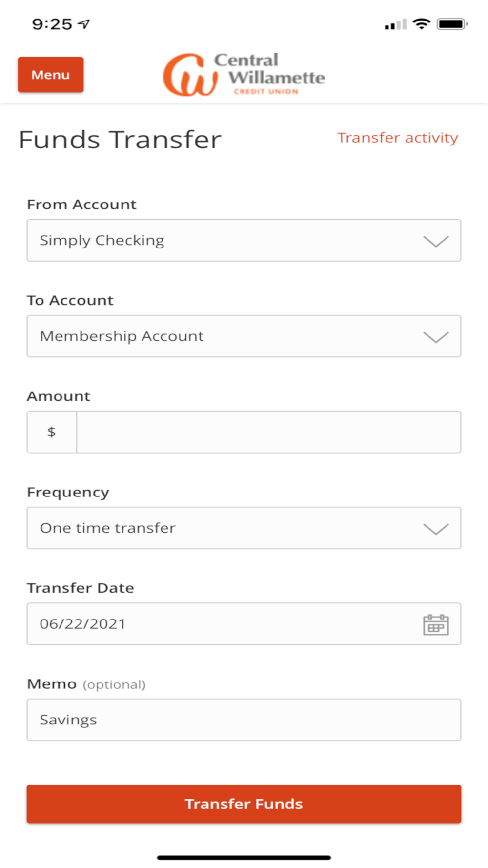Tap the Central Willamette logo

pyautogui.click(x=244, y=75)
